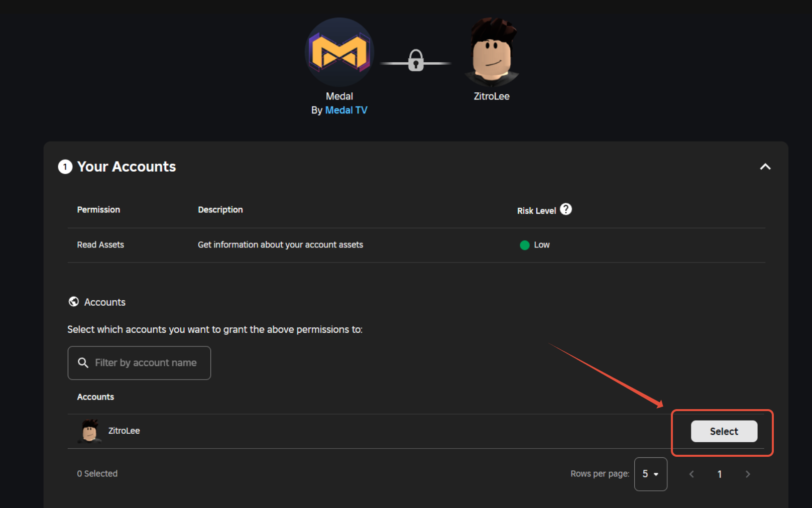This screenshot has width=812, height=508.
Task: Click the Description column header
Action: [x=220, y=209]
